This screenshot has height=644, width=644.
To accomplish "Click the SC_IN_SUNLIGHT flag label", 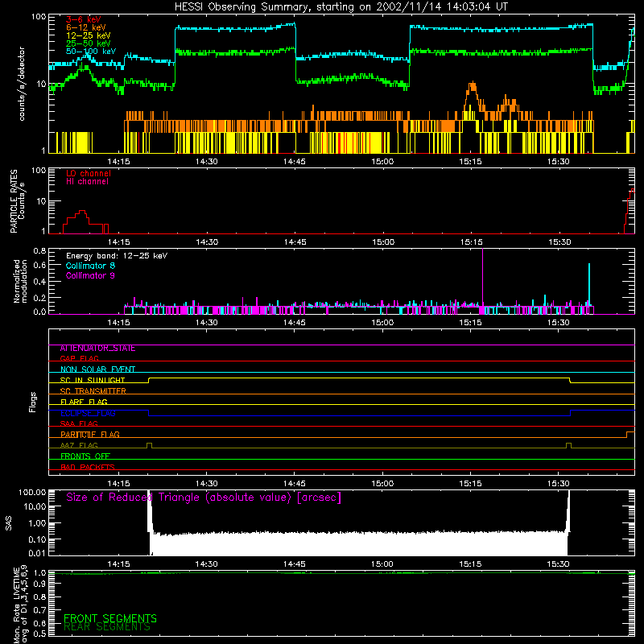I will tap(93, 380).
